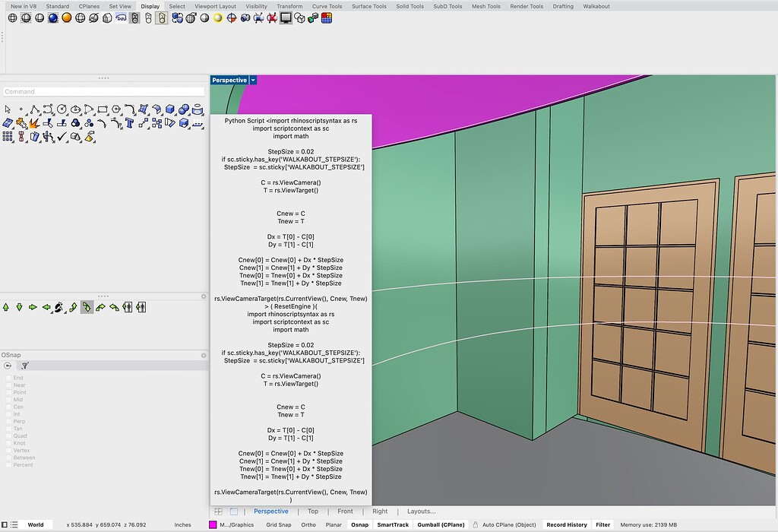778x532 pixels.
Task: Click the Walkabout footprints icon
Action: click(x=59, y=307)
